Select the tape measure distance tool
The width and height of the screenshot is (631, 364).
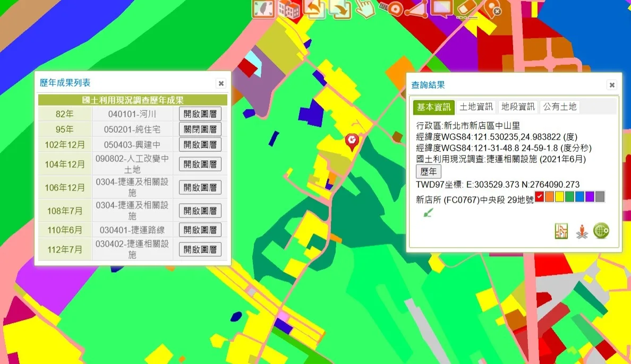pyautogui.click(x=390, y=8)
